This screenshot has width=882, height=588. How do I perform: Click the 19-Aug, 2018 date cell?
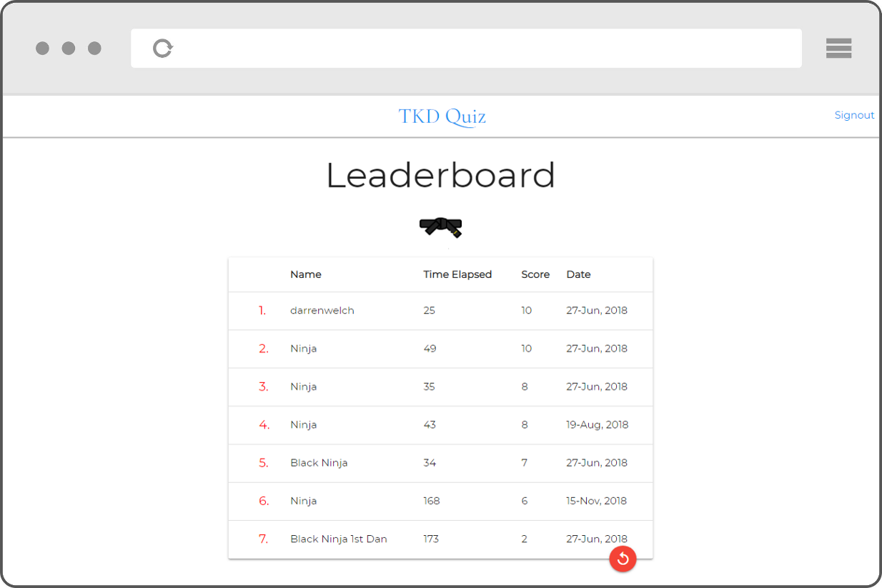(x=597, y=425)
